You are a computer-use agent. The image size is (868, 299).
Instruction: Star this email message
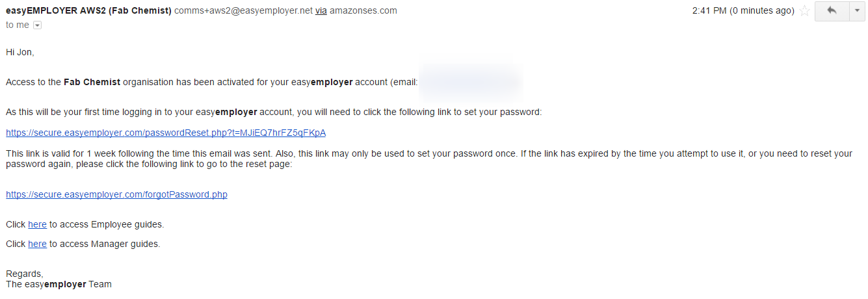(805, 11)
